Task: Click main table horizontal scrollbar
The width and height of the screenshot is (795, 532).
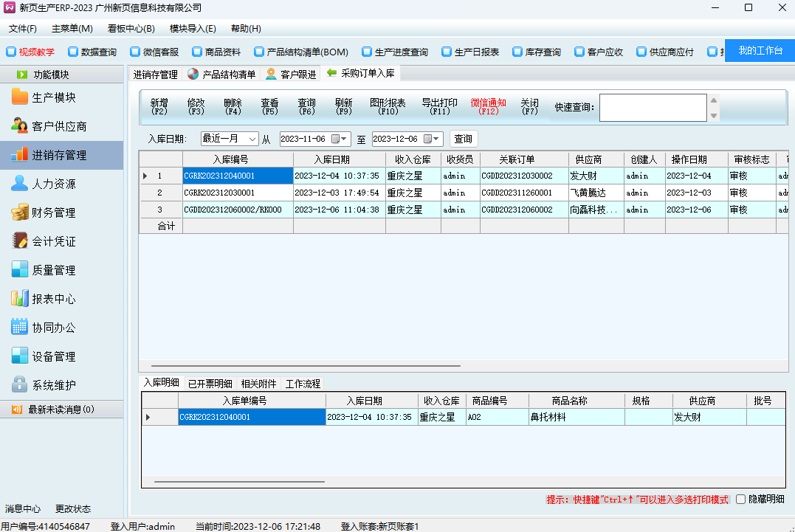Action: pyautogui.click(x=306, y=365)
